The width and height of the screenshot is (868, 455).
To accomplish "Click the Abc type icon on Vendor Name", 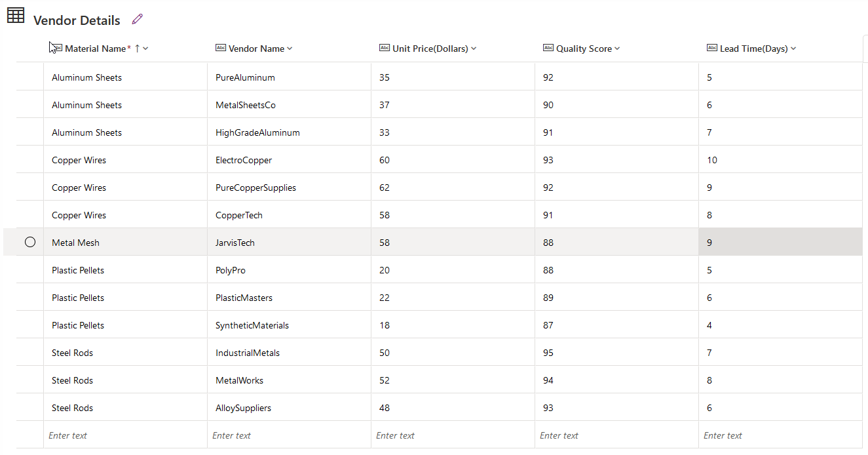I will pyautogui.click(x=220, y=48).
